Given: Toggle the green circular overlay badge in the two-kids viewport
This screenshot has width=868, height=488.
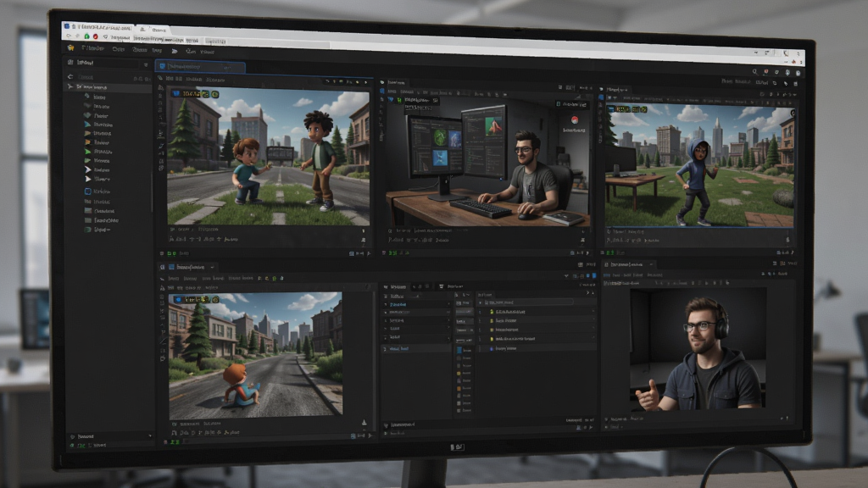Looking at the screenshot, I should click(x=215, y=95).
